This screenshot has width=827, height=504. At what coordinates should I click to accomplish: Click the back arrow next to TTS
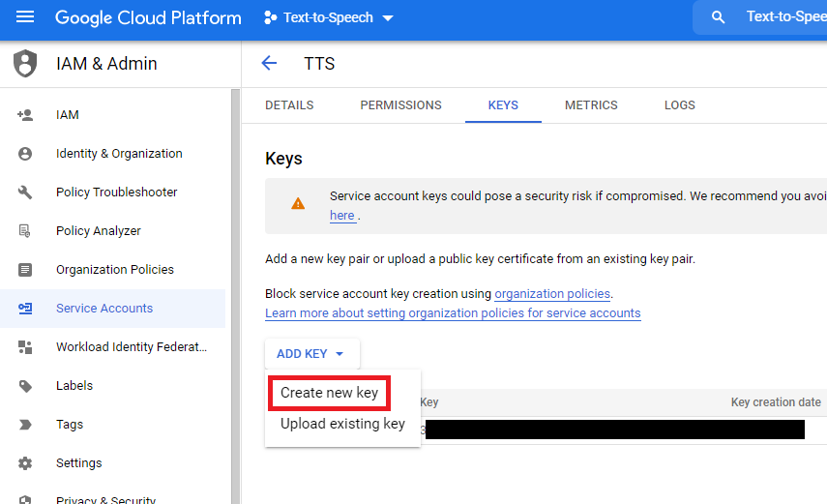coord(269,64)
